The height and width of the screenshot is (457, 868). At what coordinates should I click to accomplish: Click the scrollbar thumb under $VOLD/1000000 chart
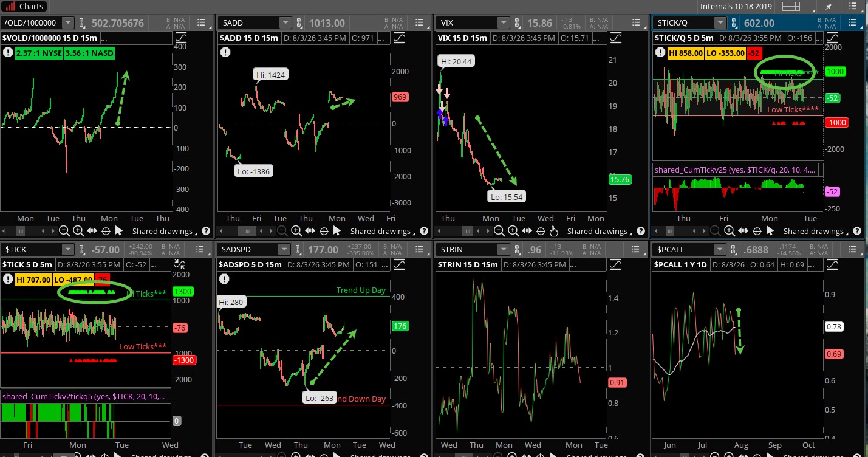21,231
